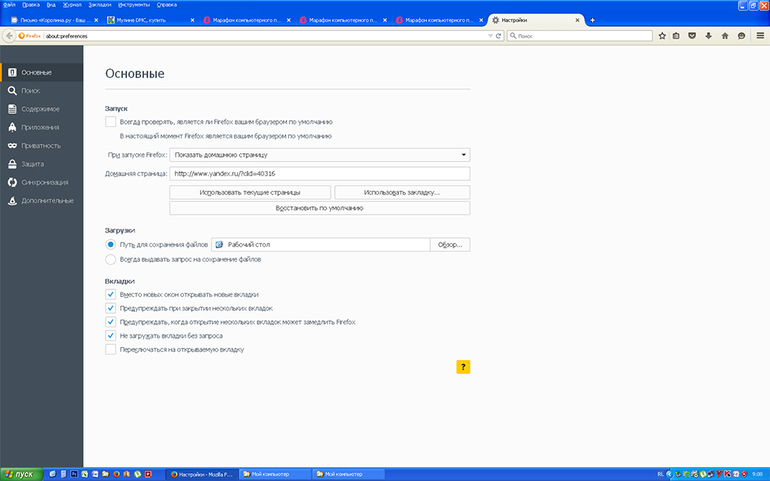Bookmark this page with the star icon
The image size is (770, 481).
(x=662, y=36)
